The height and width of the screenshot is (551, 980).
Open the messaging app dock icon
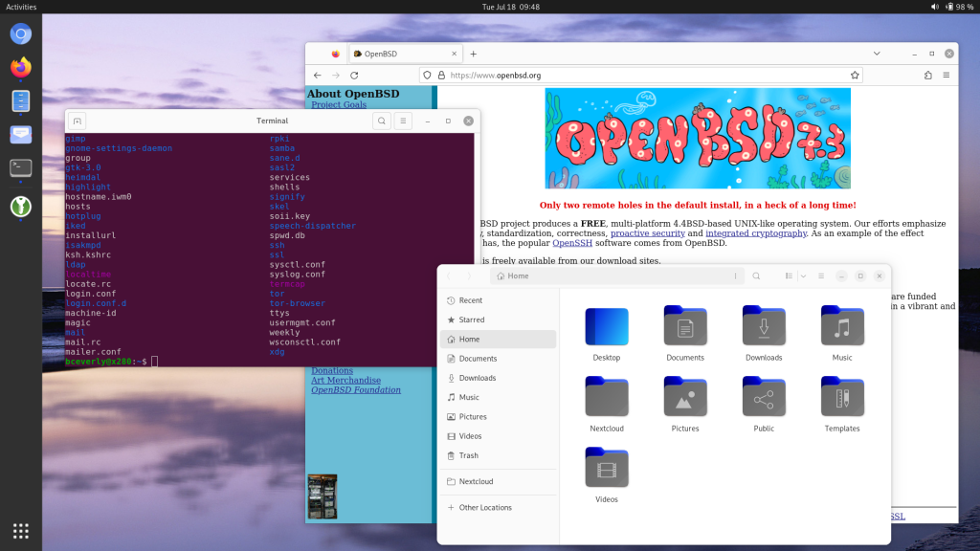21,134
